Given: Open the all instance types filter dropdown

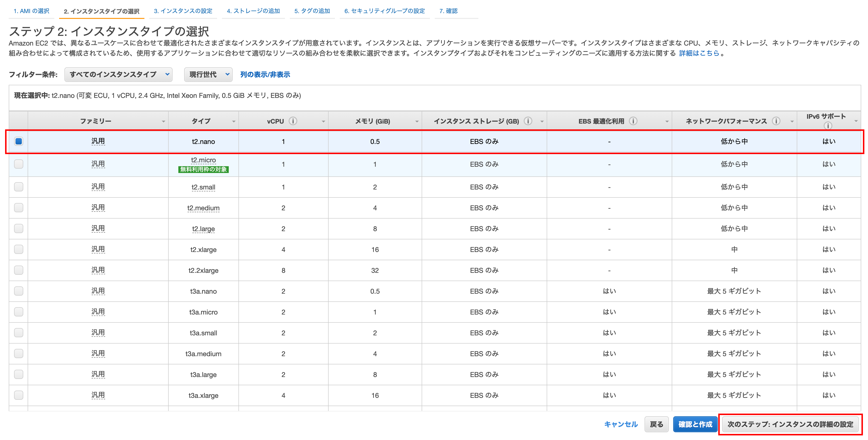Looking at the screenshot, I should tap(118, 74).
